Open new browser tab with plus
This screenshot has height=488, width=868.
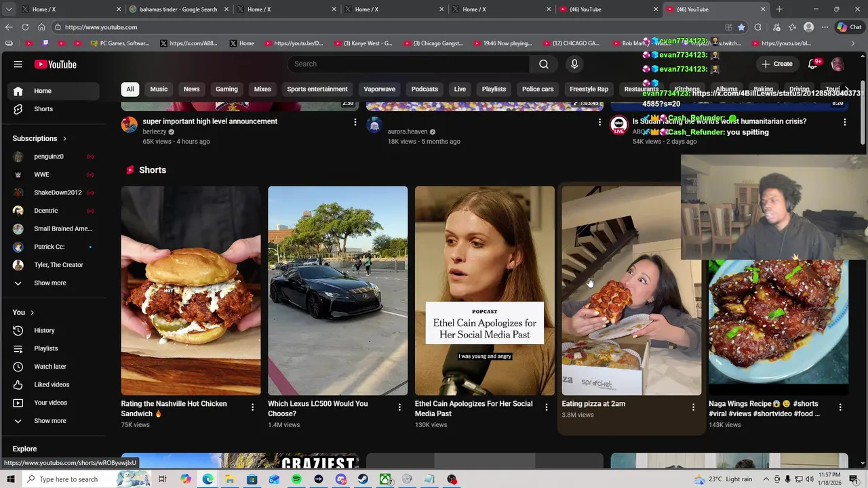click(x=779, y=9)
